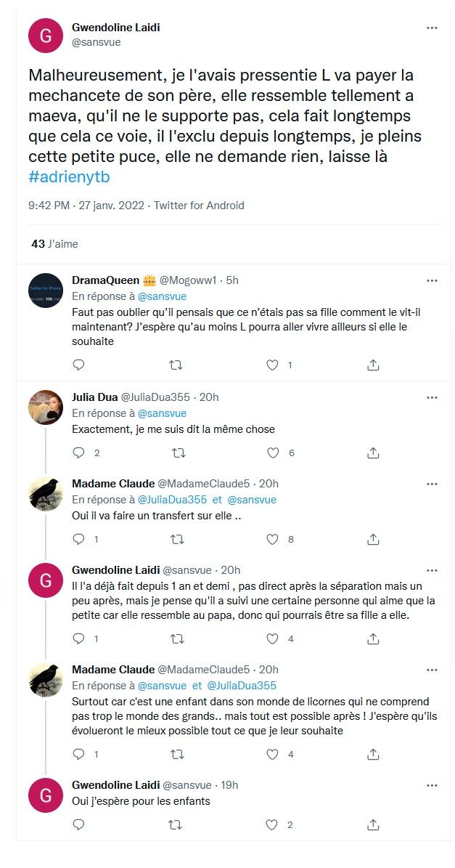The height and width of the screenshot is (868, 455).
Task: Reply to DramaQueen's tweet
Action: 79,365
